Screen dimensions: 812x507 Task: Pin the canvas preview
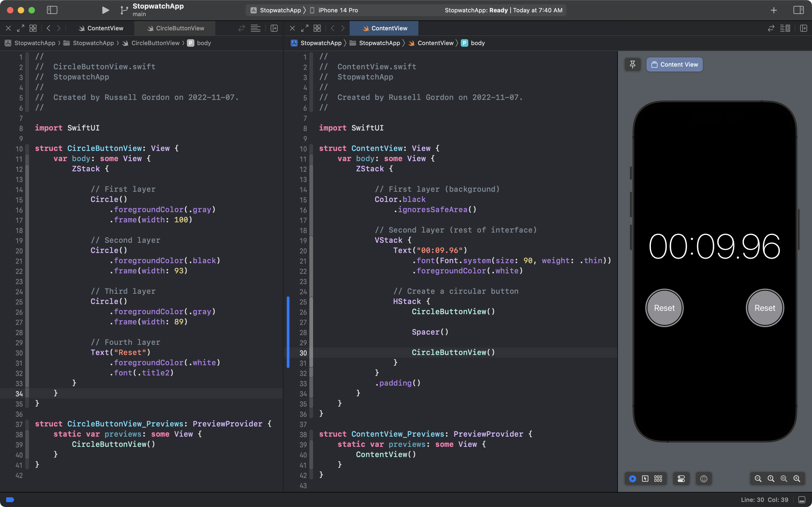(632, 64)
